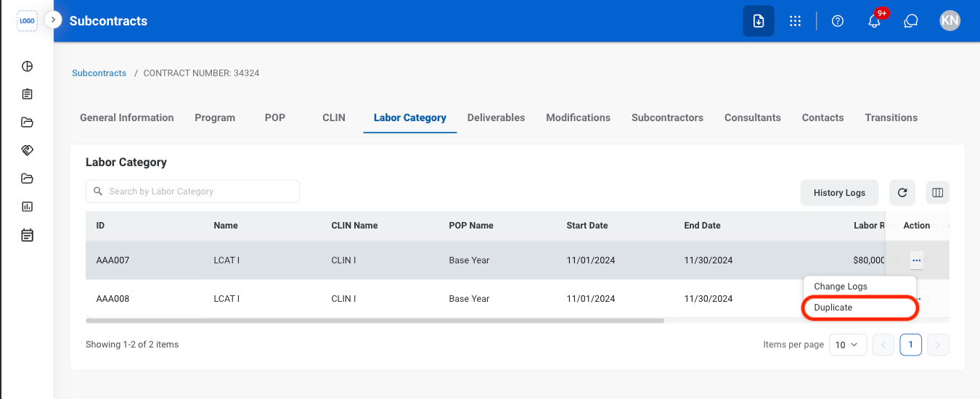Select page 1 in pagination
This screenshot has width=980, height=399.
[911, 345]
